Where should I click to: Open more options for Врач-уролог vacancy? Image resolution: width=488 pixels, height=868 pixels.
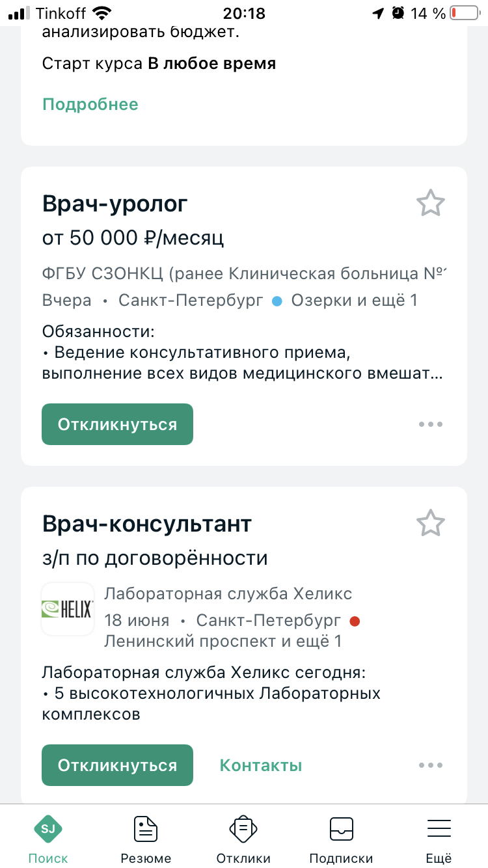click(430, 424)
